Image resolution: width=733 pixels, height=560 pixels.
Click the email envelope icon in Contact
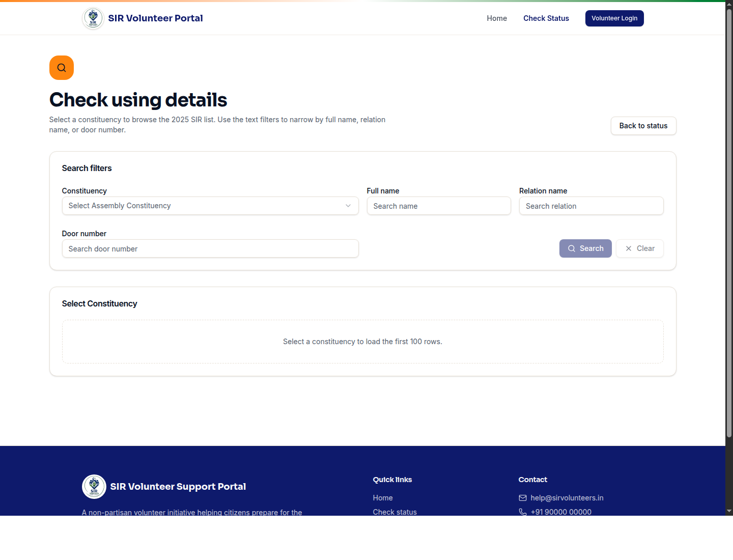coord(523,498)
